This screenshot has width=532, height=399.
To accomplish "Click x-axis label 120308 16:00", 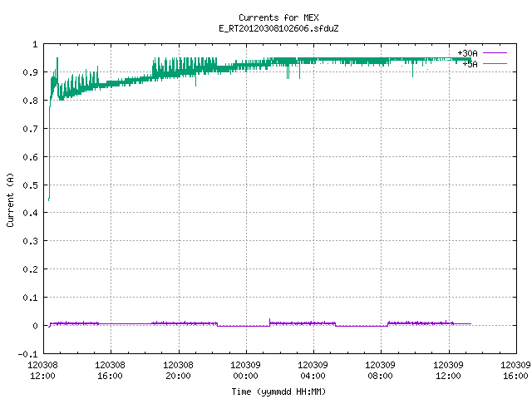I will click(x=110, y=371).
